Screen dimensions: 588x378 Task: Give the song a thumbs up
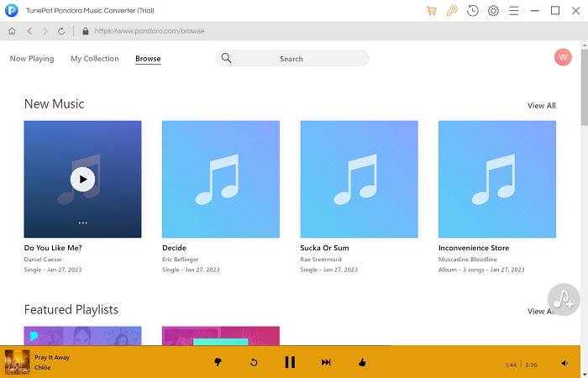(362, 362)
